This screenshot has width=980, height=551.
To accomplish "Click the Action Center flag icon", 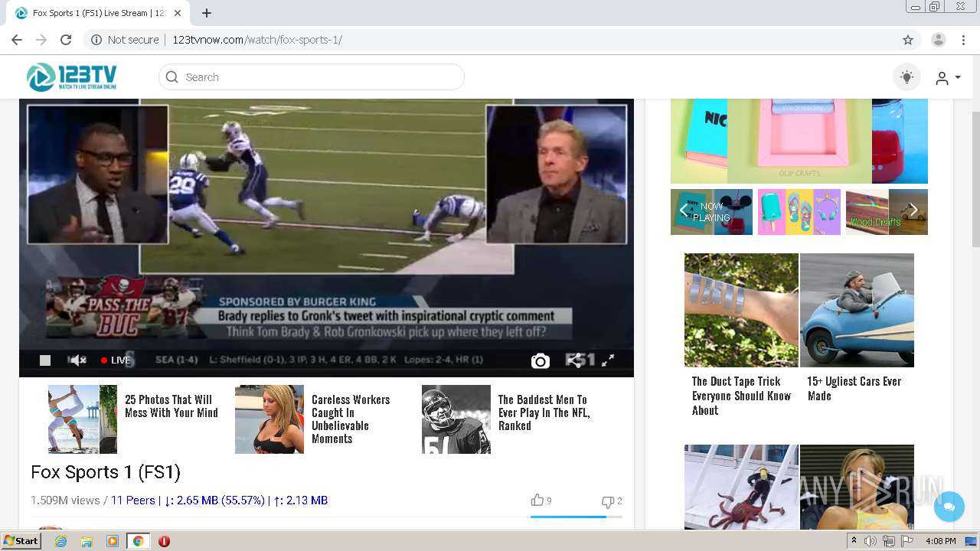I will pos(907,541).
